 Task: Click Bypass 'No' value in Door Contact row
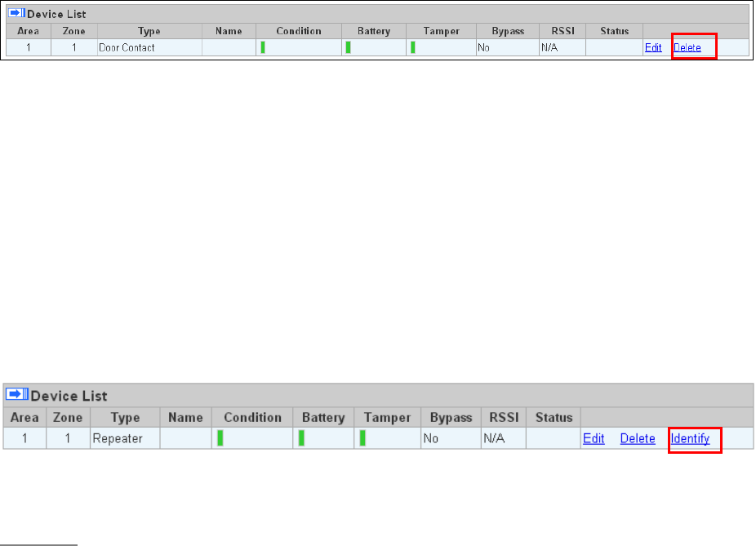(483, 47)
